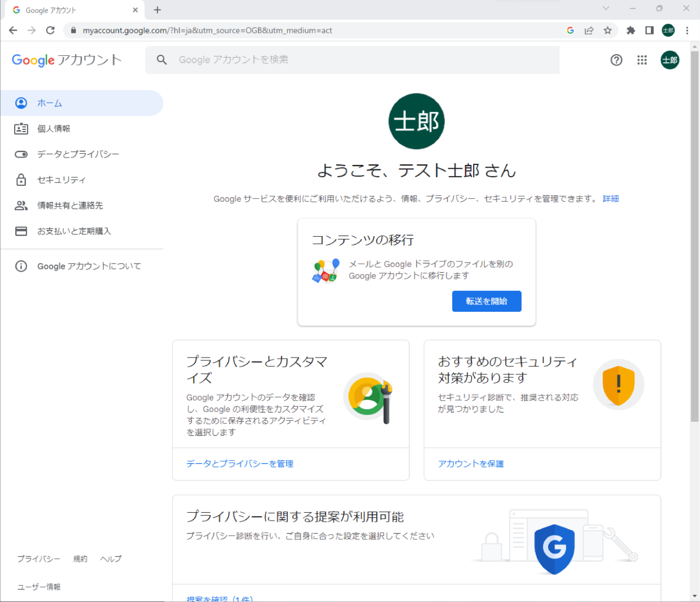The height and width of the screenshot is (602, 700).
Task: Click the blue Google shield illustration
Action: (x=554, y=548)
